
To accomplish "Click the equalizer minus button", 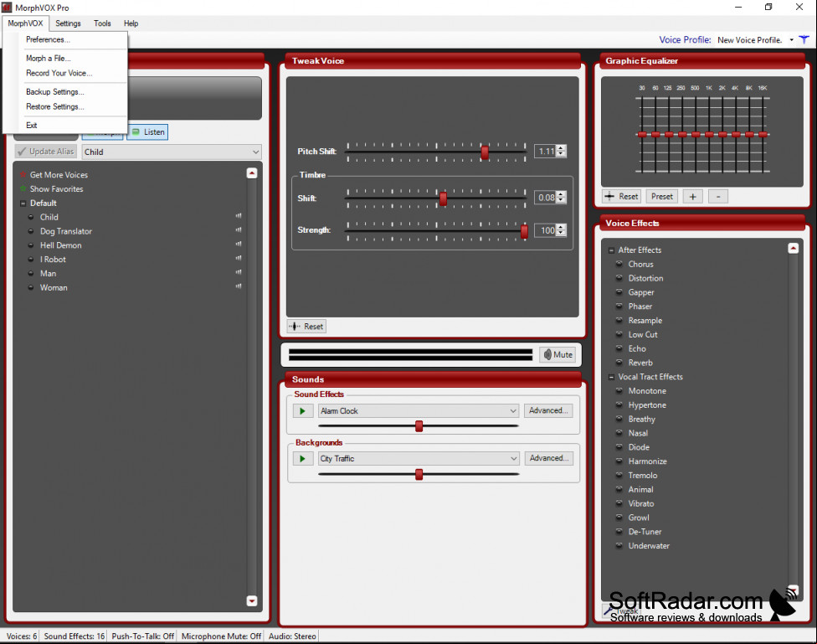I will pos(718,197).
